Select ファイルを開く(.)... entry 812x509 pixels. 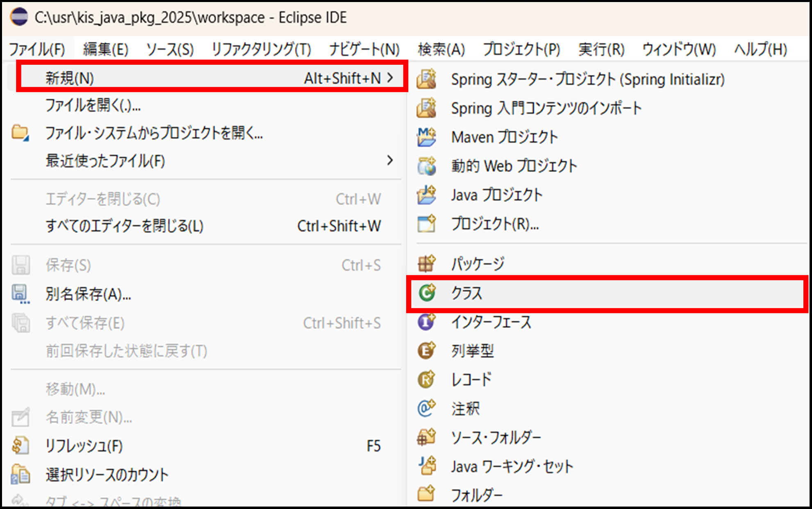93,106
